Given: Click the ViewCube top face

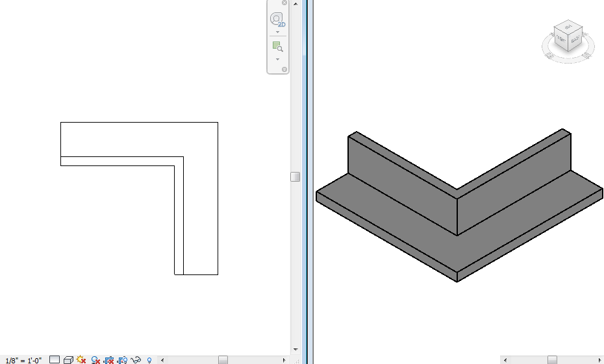Looking at the screenshot, I should coord(568,27).
